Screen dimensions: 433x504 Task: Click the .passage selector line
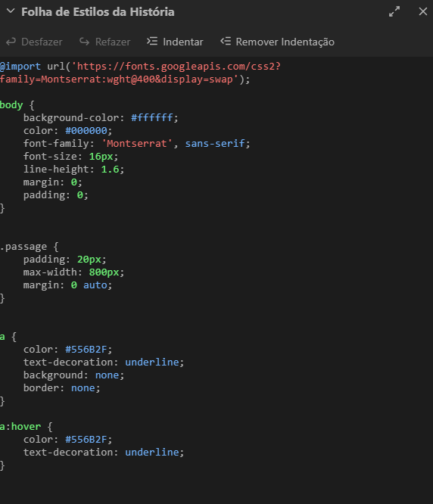click(x=30, y=247)
